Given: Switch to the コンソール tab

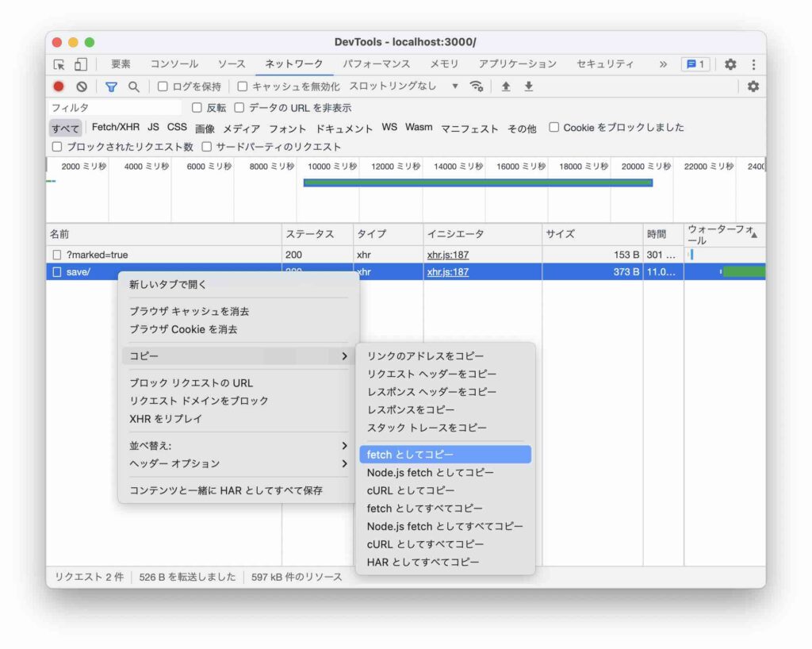Looking at the screenshot, I should (x=174, y=64).
